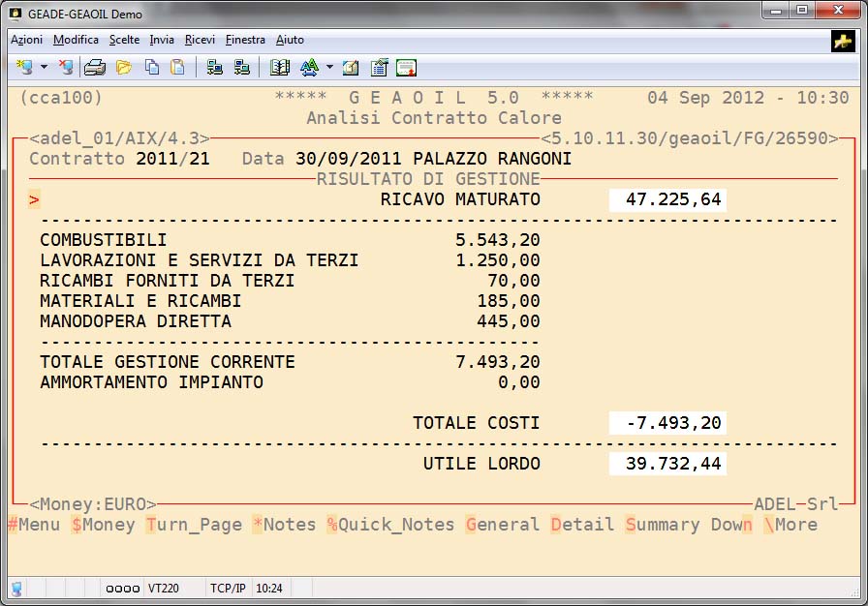This screenshot has width=868, height=606.
Task: Expand the font size dropdown arrow
Action: [x=329, y=68]
